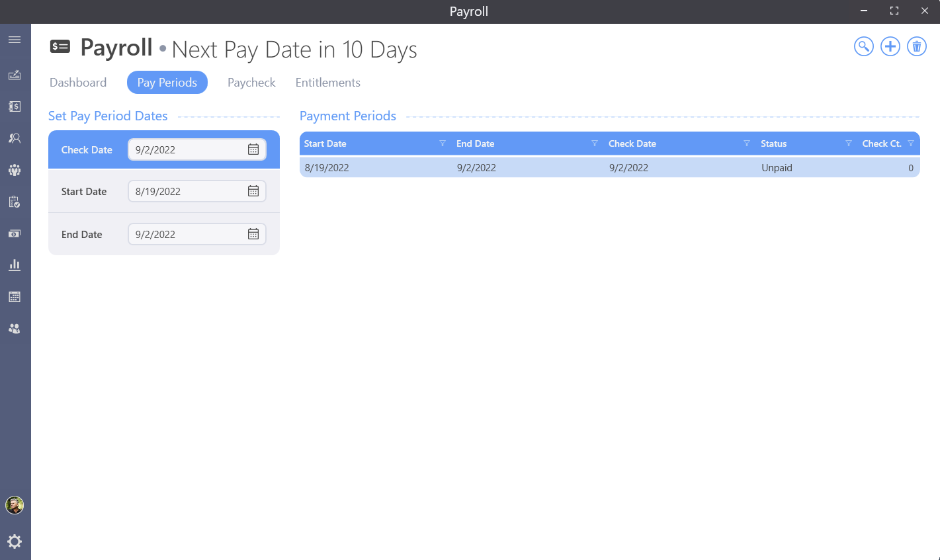This screenshot has height=560, width=940.
Task: Open the money/cash icon in the sidebar
Action: (x=15, y=233)
